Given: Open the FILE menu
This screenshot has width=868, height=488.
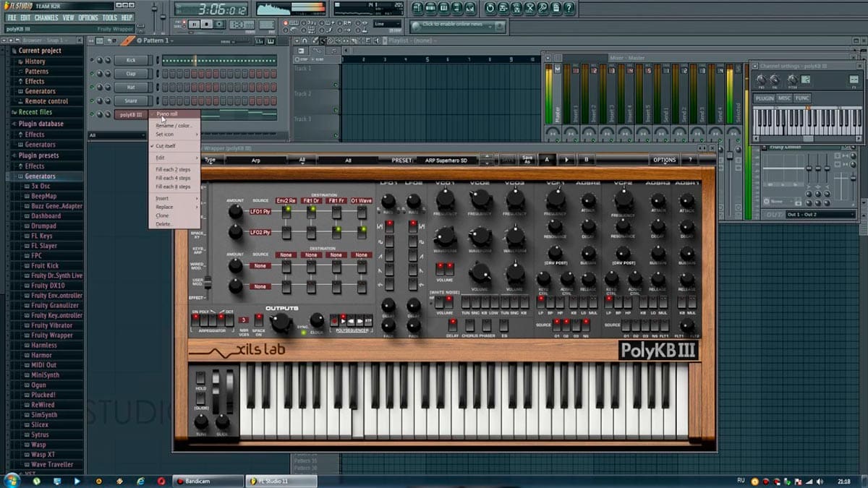Looking at the screenshot, I should point(12,17).
